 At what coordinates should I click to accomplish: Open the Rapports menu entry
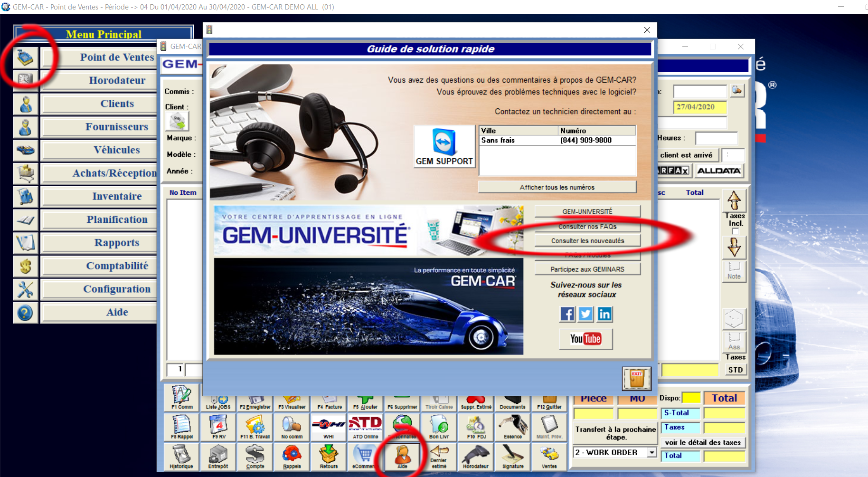[x=100, y=243]
